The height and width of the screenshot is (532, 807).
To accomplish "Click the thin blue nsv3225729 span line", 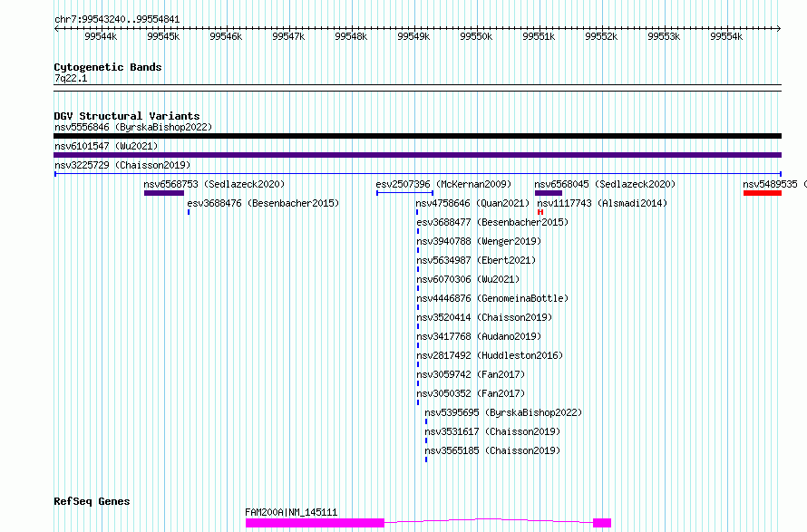I will click(417, 174).
